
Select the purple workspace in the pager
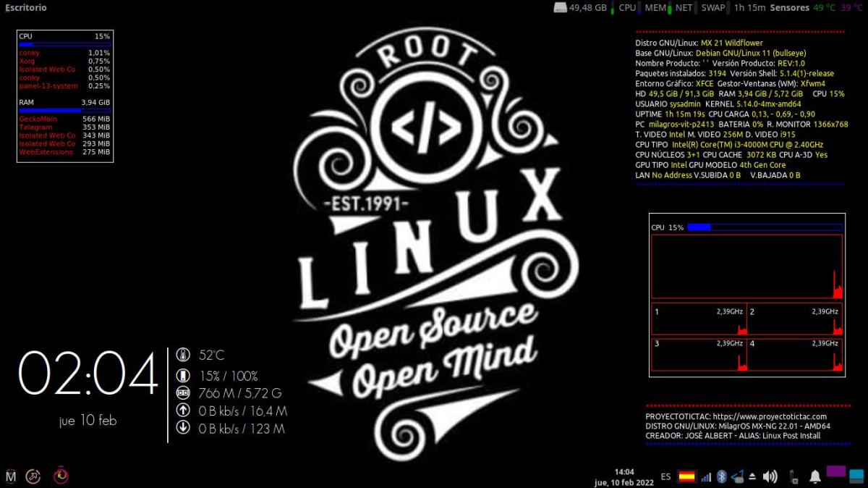pos(836,471)
